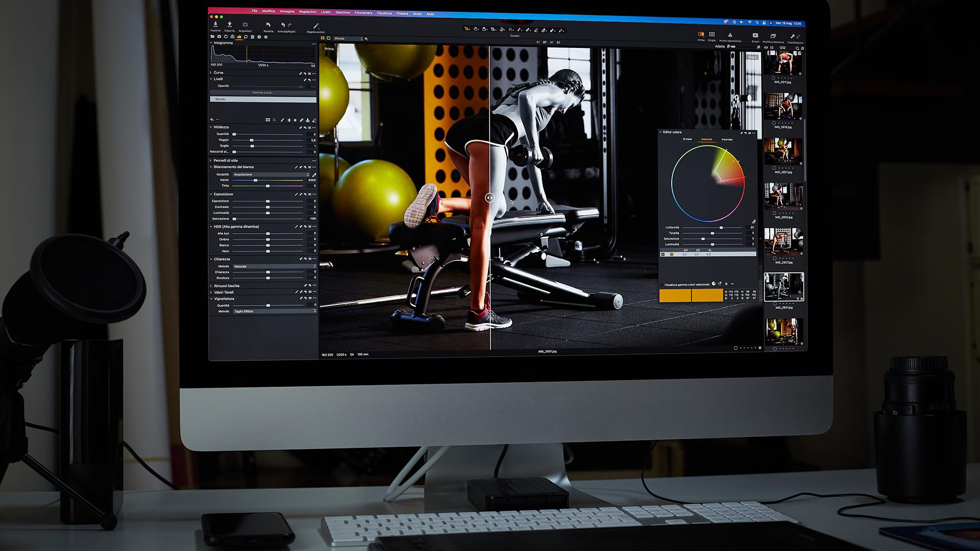
Task: Toggle the browser eye visibility icon
Action: pos(766,48)
